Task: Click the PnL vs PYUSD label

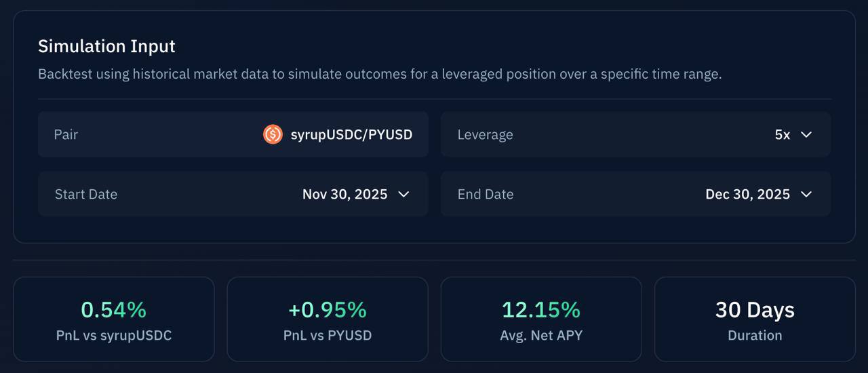Action: (327, 335)
